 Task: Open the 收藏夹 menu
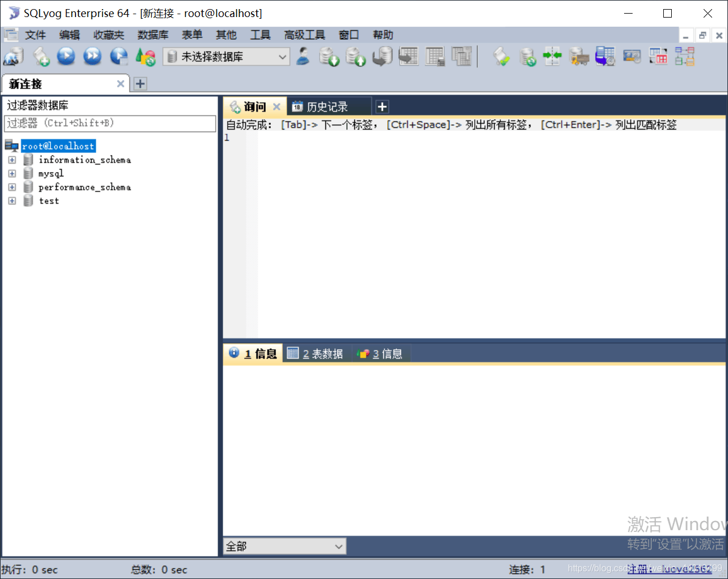coord(109,35)
